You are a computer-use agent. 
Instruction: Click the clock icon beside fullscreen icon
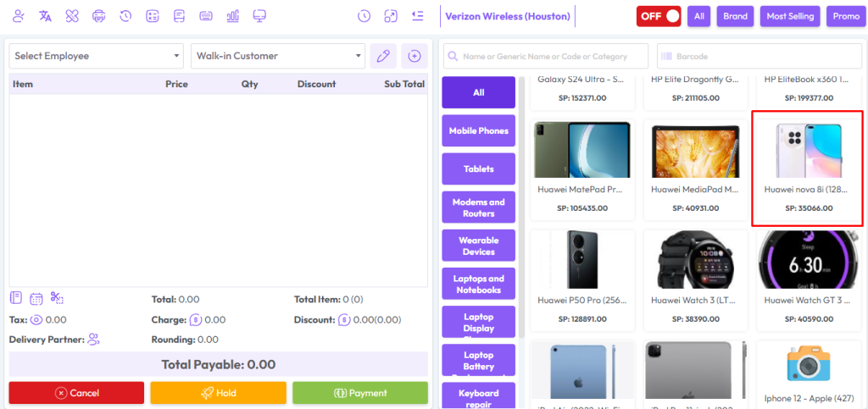364,16
